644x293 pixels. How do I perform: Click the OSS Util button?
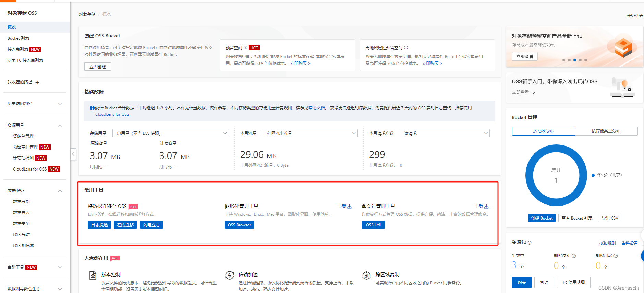373,225
